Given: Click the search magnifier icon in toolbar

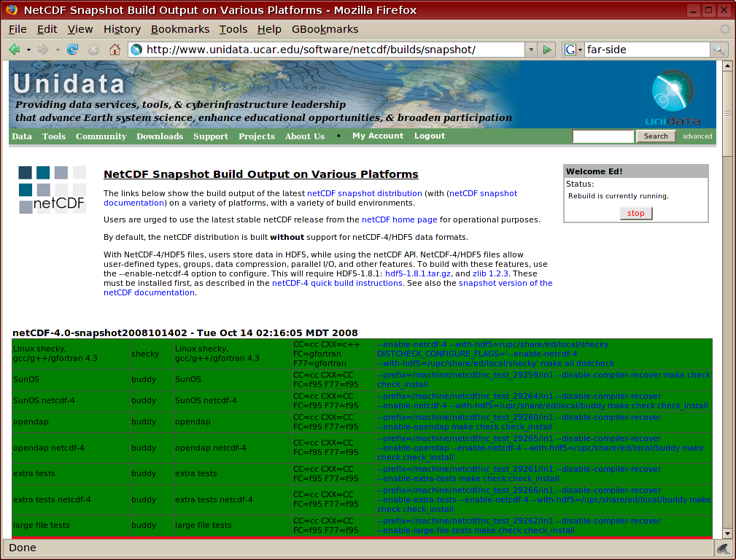Looking at the screenshot, I should point(718,50).
